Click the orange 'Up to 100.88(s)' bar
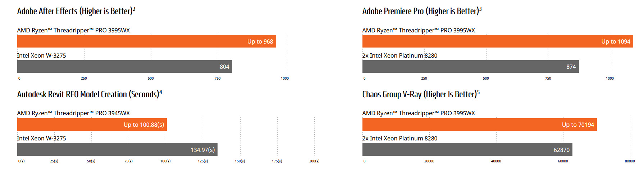 pyautogui.click(x=92, y=125)
